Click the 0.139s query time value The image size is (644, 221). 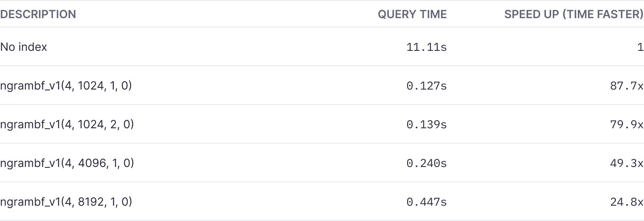[x=426, y=125]
